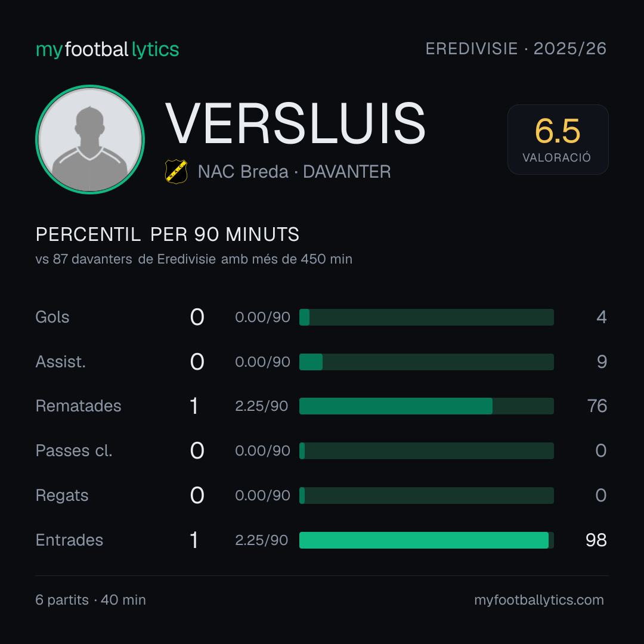Click the Rematades 2.25/90 rate value

[x=262, y=406]
